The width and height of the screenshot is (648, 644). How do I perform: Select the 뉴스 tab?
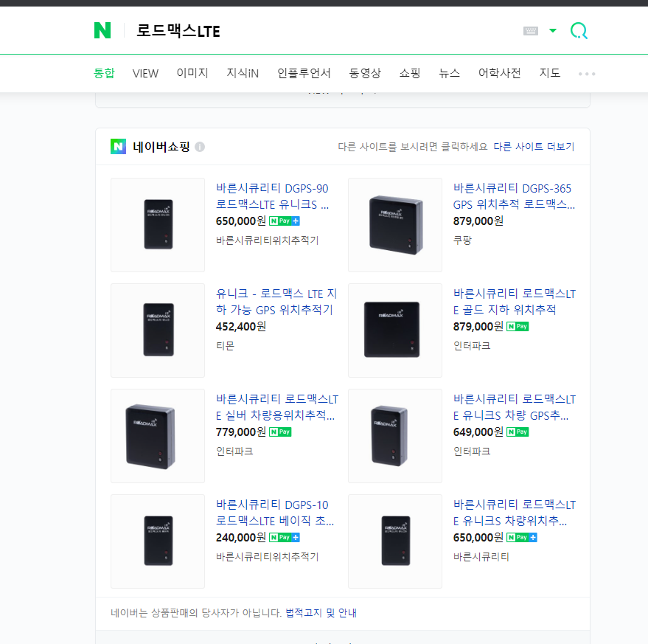click(x=449, y=73)
